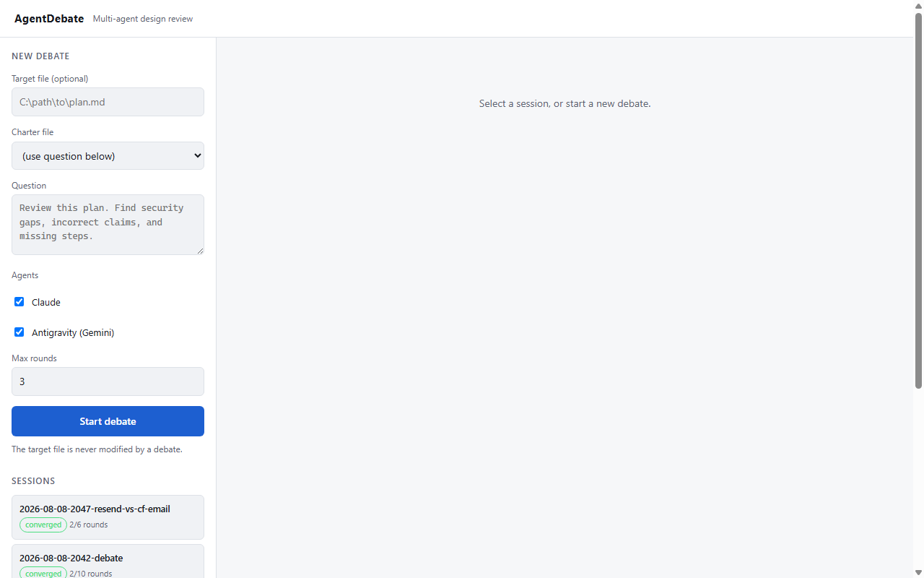Click the "2/6 rounds" session text
Screen dimensions: 924x578
click(x=89, y=525)
